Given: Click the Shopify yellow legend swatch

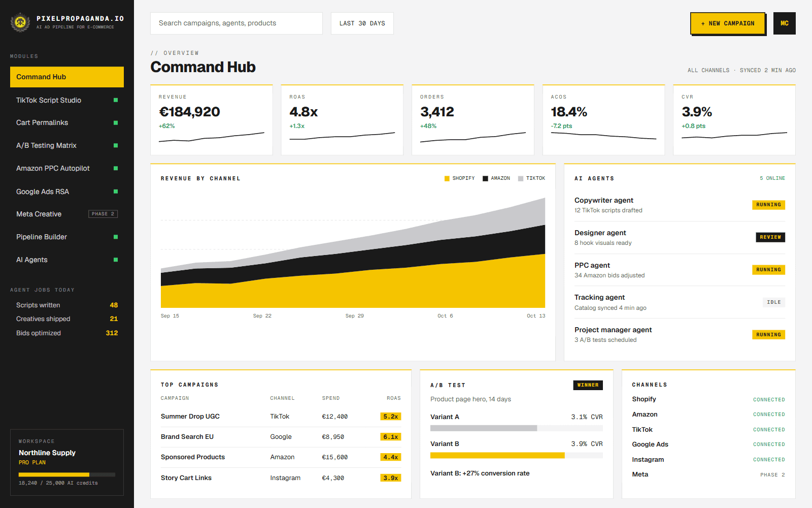Looking at the screenshot, I should pyautogui.click(x=447, y=178).
